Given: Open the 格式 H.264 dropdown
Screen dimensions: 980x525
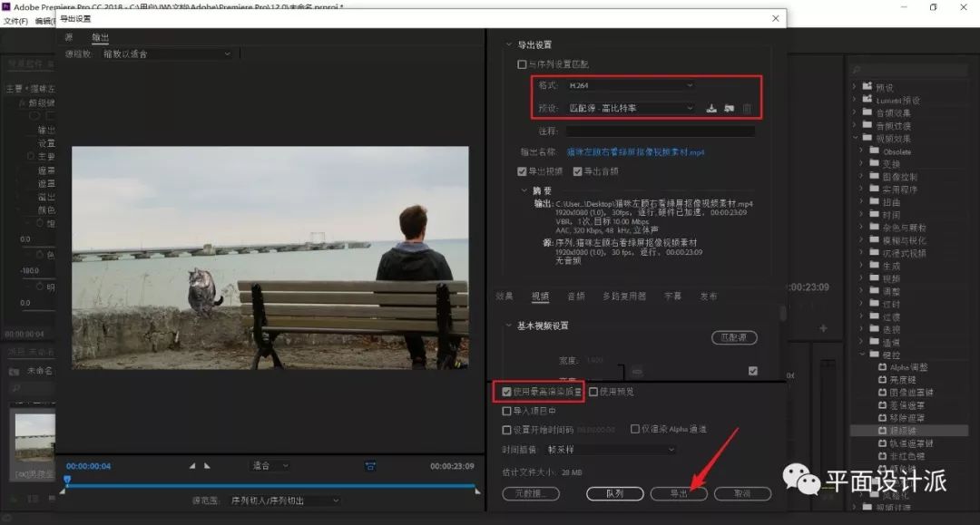Looking at the screenshot, I should [630, 85].
